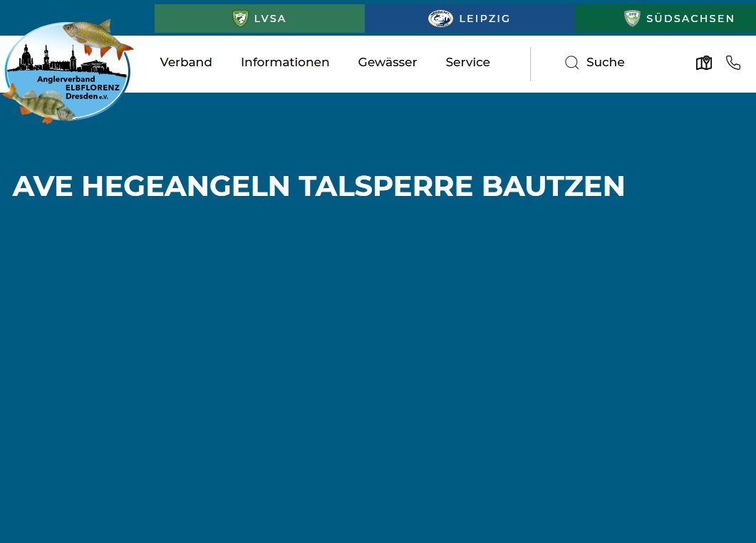This screenshot has height=543, width=756.
Task: Open the Informationen menu
Action: pyautogui.click(x=285, y=63)
